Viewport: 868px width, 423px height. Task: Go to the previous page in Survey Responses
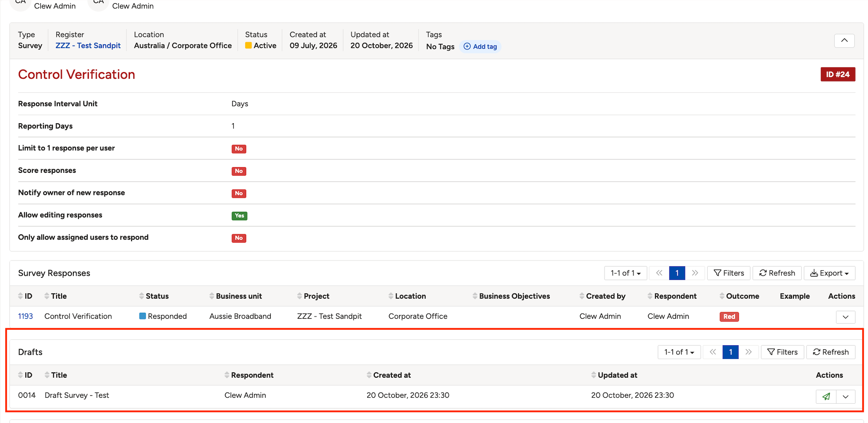point(659,273)
